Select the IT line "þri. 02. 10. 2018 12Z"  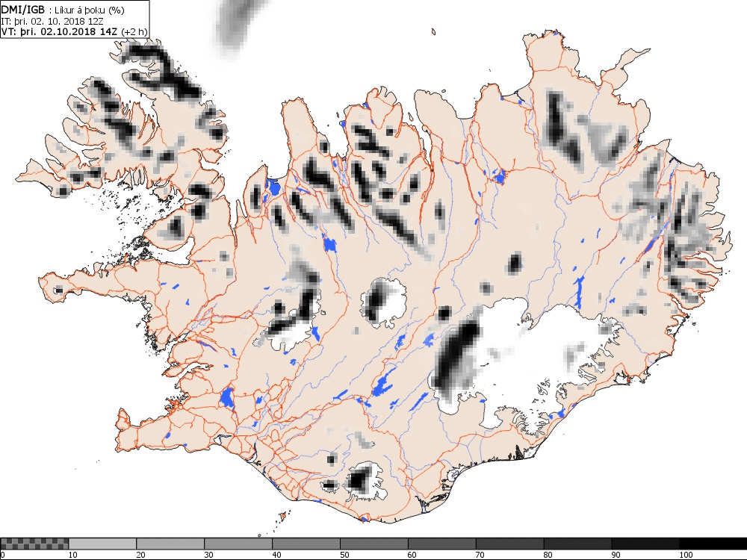tap(59, 22)
